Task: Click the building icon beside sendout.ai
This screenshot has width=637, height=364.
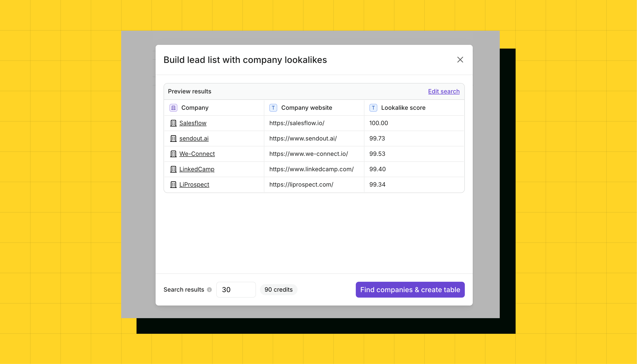Action: [173, 138]
